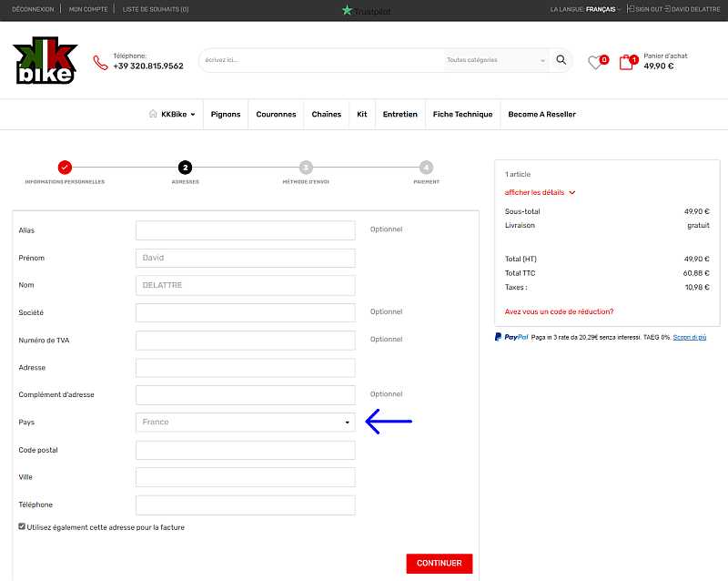Toggle use address for invoice checkbox
Screen dimensions: 728x581
pos(22,526)
